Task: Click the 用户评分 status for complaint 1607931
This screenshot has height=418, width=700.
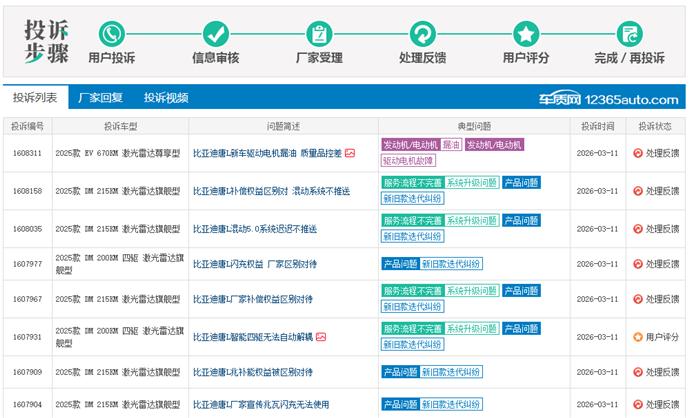Action: tap(656, 337)
